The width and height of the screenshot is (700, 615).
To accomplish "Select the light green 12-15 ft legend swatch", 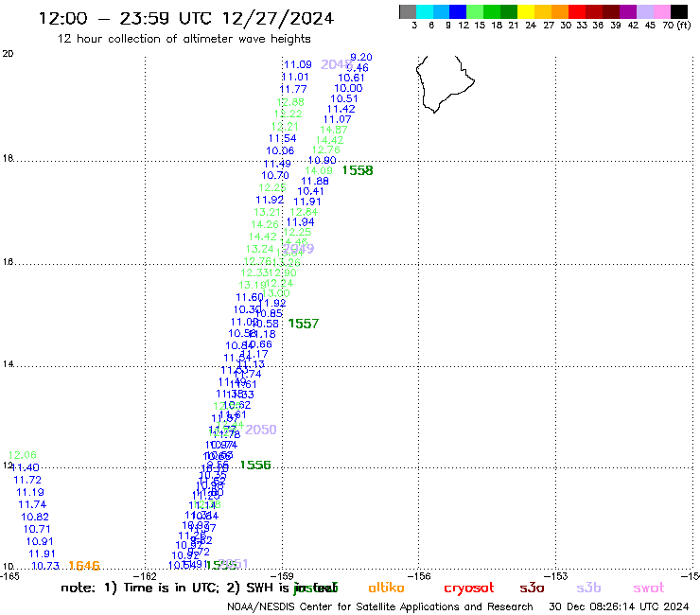I will pyautogui.click(x=475, y=11).
